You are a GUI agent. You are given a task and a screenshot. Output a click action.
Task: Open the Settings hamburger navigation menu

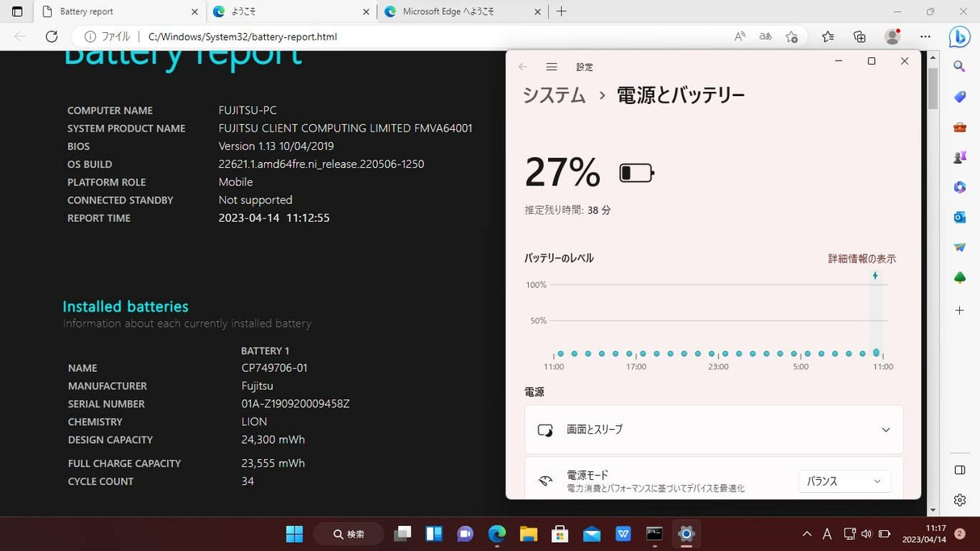point(551,67)
